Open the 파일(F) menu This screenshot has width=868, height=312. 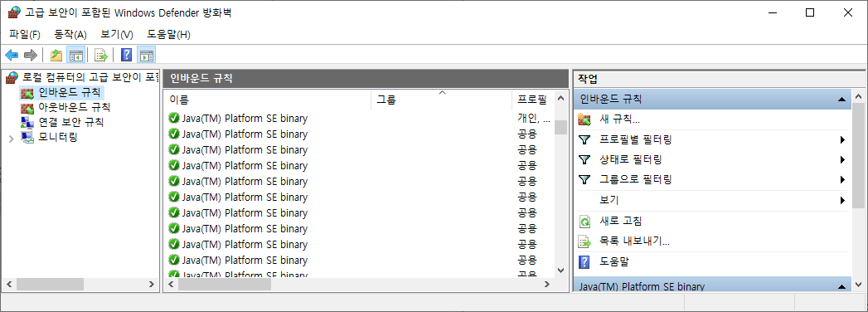tap(25, 34)
